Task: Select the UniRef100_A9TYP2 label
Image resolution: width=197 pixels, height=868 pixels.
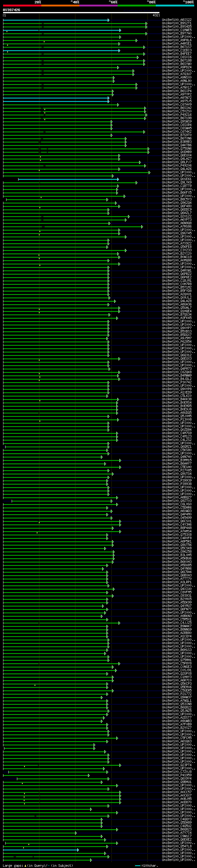Action: coord(177,94)
